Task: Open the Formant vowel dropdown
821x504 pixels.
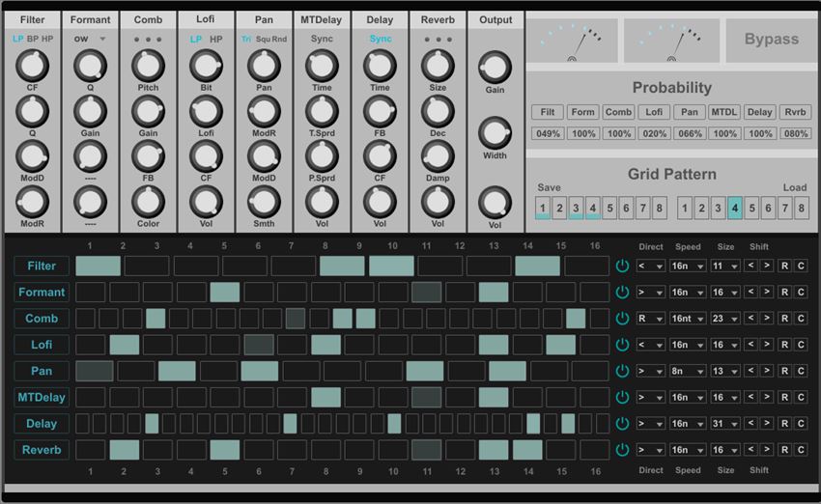Action: pyautogui.click(x=90, y=40)
